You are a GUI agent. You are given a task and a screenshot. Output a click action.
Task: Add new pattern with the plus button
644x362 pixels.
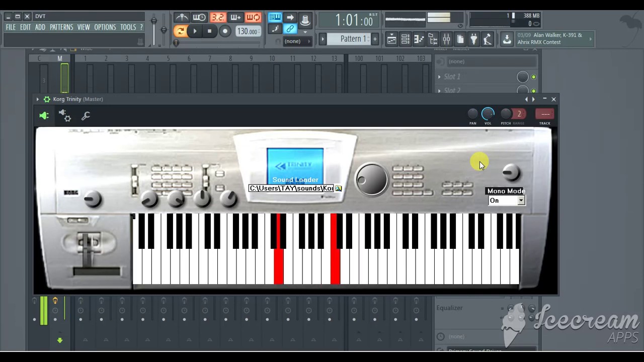374,39
